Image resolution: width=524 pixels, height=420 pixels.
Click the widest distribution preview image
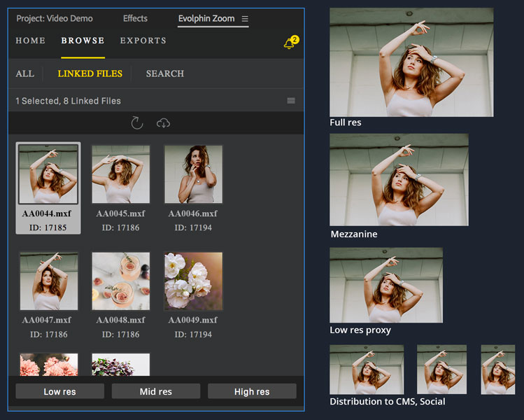click(x=367, y=370)
